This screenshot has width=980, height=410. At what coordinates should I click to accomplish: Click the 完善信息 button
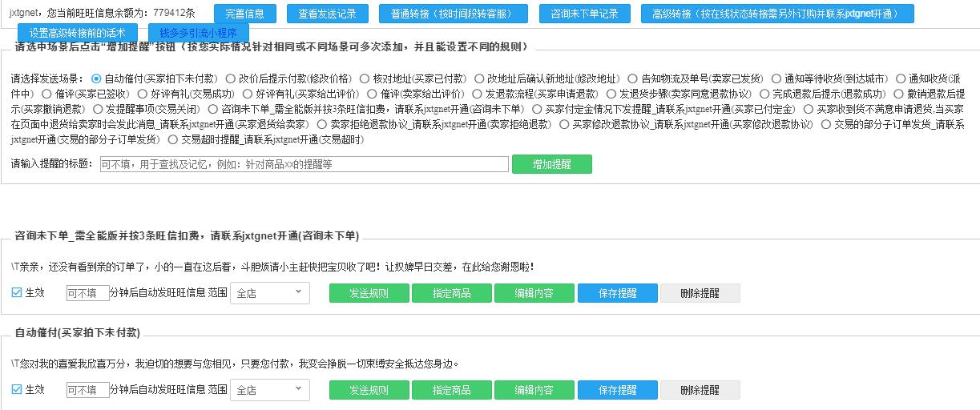245,14
